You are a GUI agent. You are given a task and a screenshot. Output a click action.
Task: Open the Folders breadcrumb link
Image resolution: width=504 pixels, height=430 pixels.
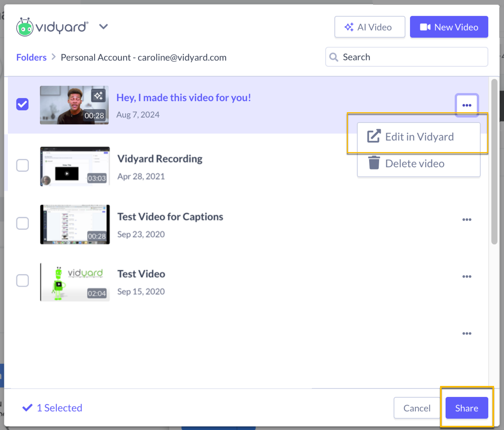(x=31, y=57)
